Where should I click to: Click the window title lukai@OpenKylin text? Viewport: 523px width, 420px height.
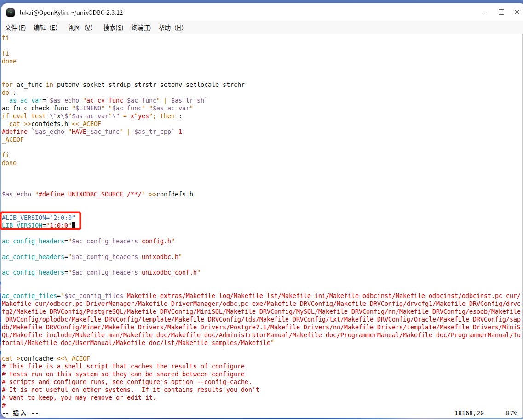pos(71,12)
